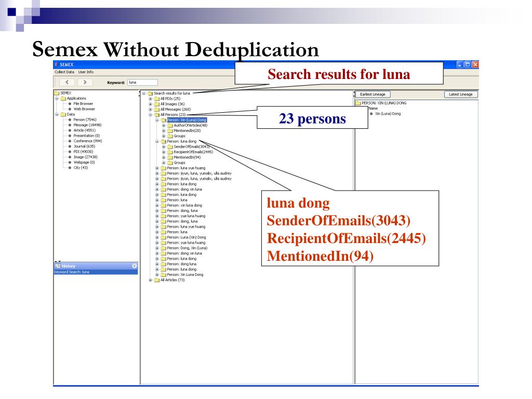This screenshot has width=532, height=399.
Task: Click the bullet icon beside Journal (635)
Action: (x=70, y=146)
